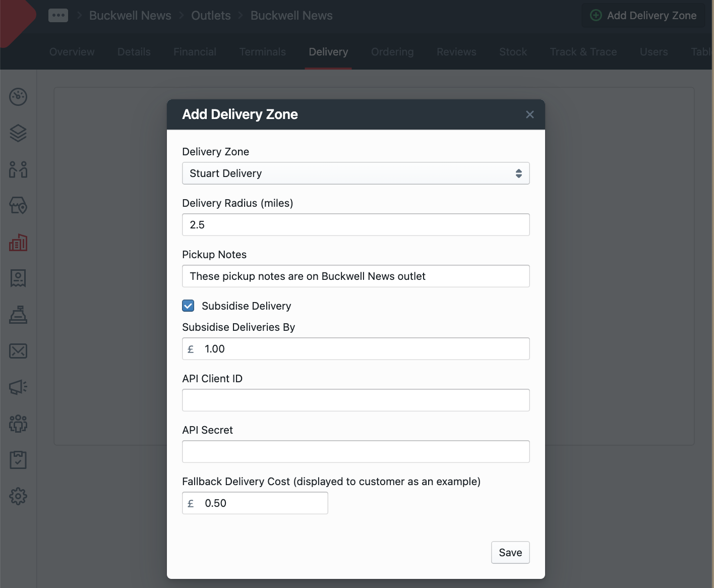Click into the API Client ID field
The image size is (714, 588).
point(355,400)
